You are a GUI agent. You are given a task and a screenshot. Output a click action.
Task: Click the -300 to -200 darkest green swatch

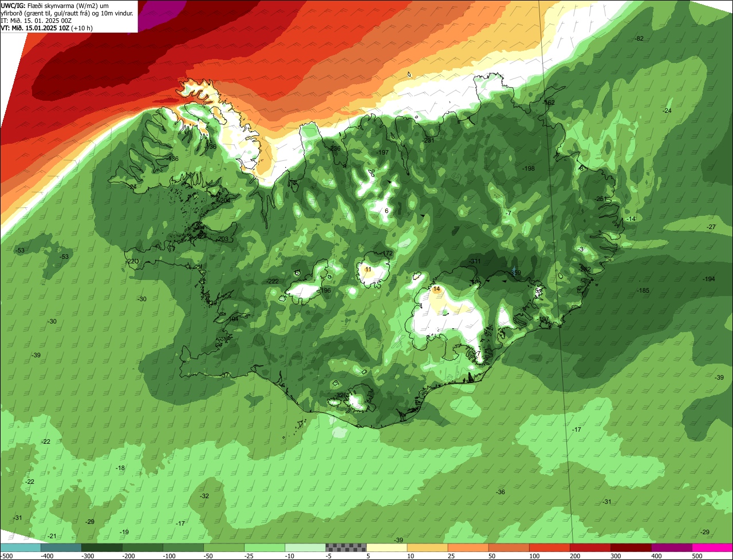click(102, 547)
